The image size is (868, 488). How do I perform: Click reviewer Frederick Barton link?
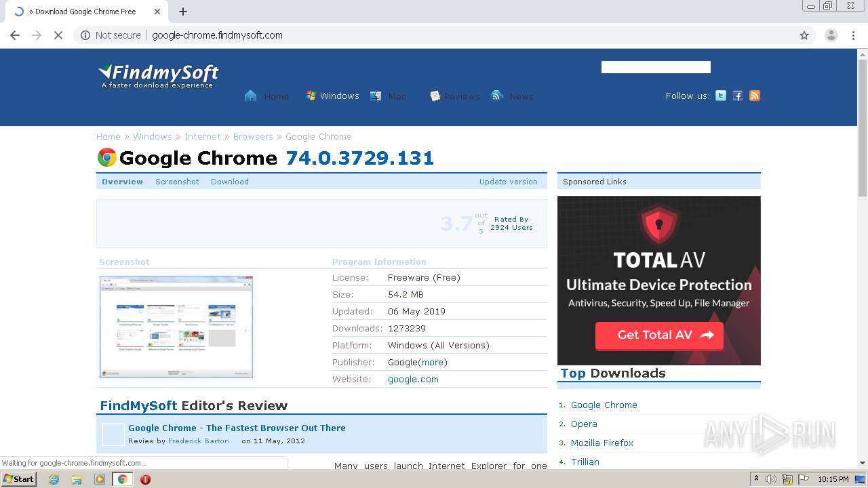click(x=199, y=441)
